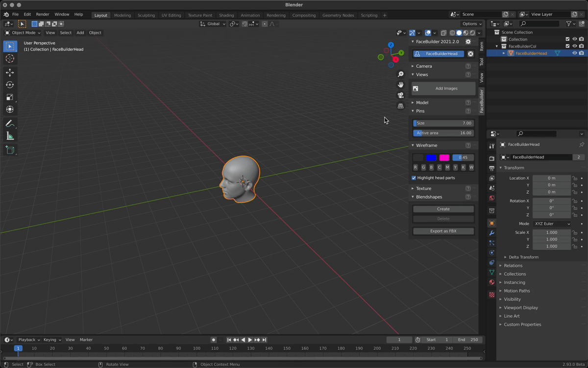Viewport: 588px width, 368px height.
Task: Select the Rotate tool
Action: point(10,85)
